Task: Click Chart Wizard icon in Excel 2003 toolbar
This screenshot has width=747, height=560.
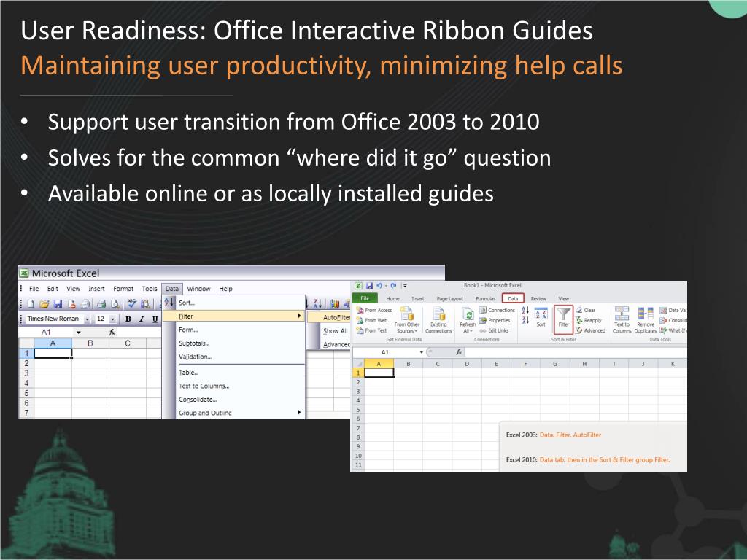Action: (334, 303)
